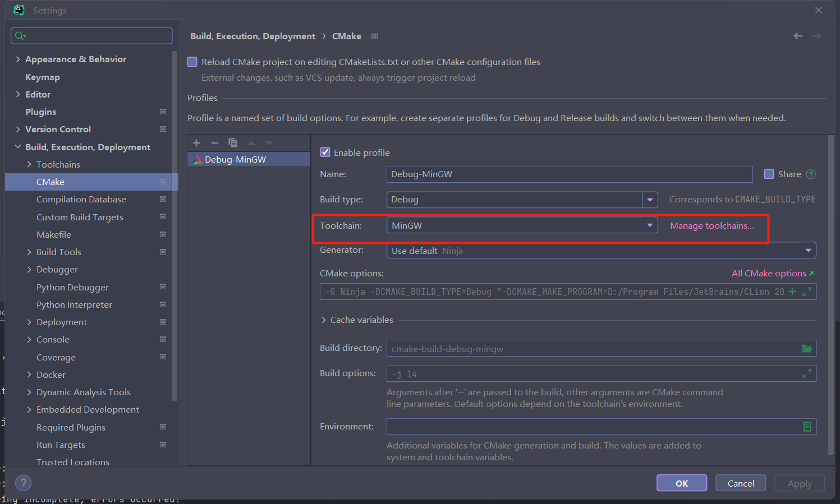Screen dimensions: 840x504
Task: Browse for build directory folder
Action: click(807, 349)
